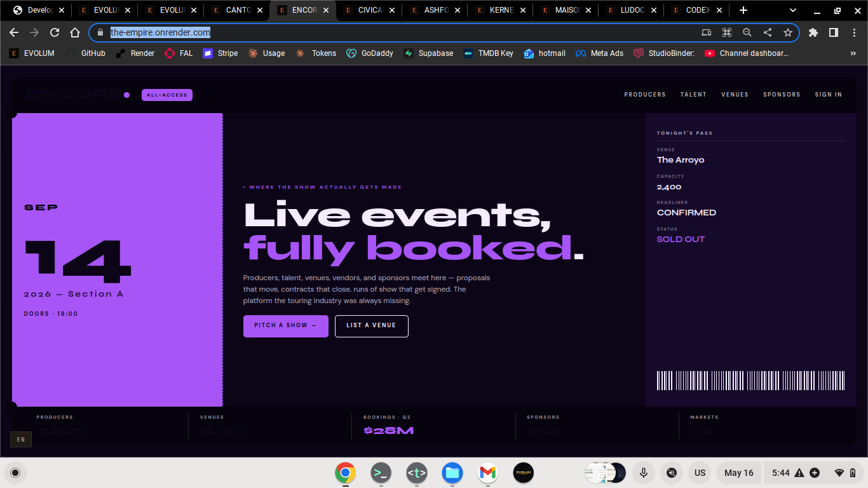The width and height of the screenshot is (868, 488).
Task: Go to the browser home page icon
Action: coord(75,32)
